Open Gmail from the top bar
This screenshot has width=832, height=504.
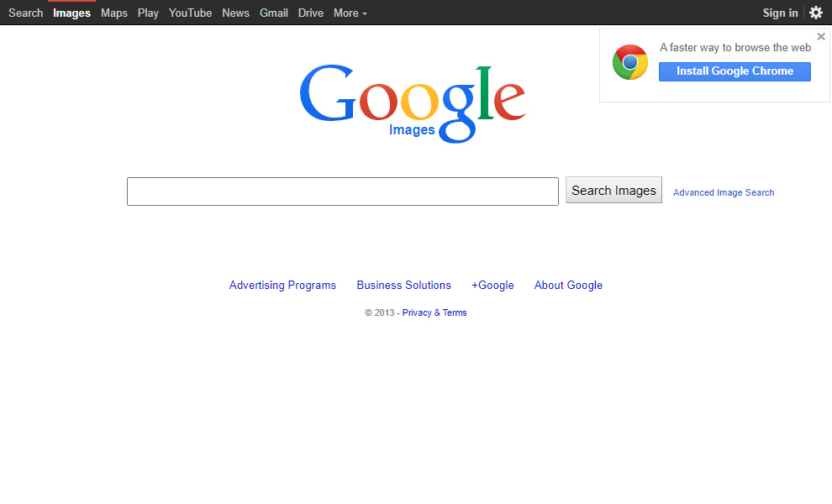[x=274, y=13]
